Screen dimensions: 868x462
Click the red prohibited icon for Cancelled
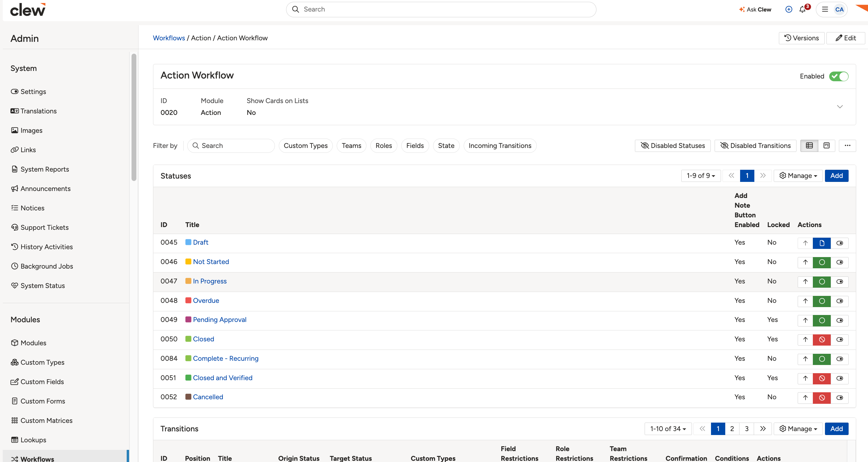pos(822,398)
